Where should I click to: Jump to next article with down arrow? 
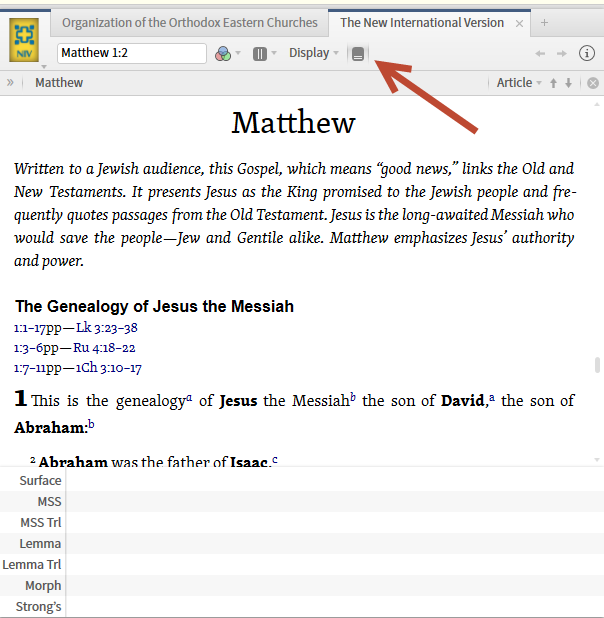569,83
